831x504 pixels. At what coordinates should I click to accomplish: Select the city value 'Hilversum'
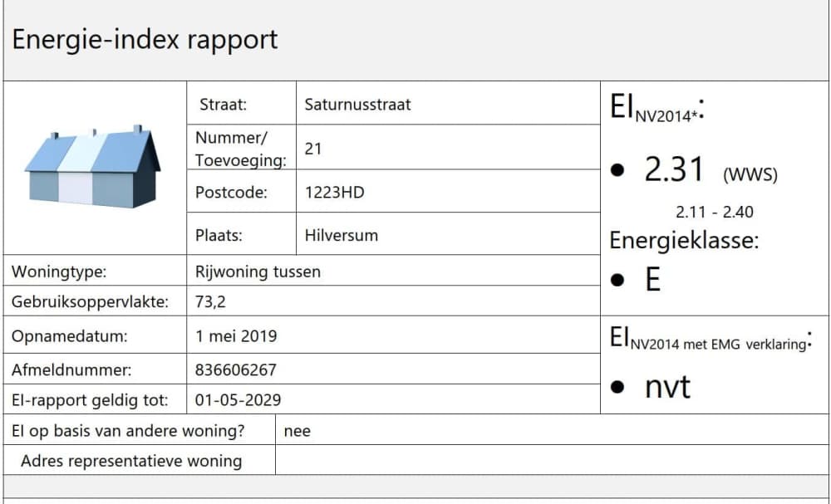point(342,235)
